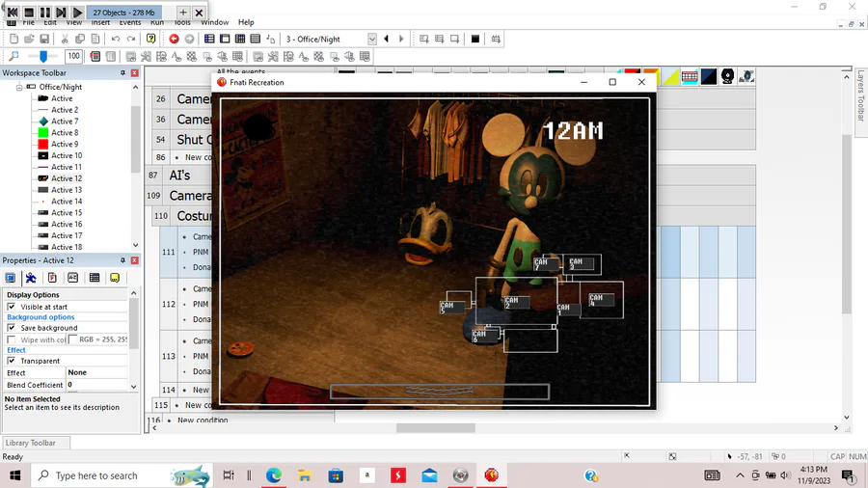Toggle the Transparent checkbox
Screen dimensions: 868x488
pos(11,361)
